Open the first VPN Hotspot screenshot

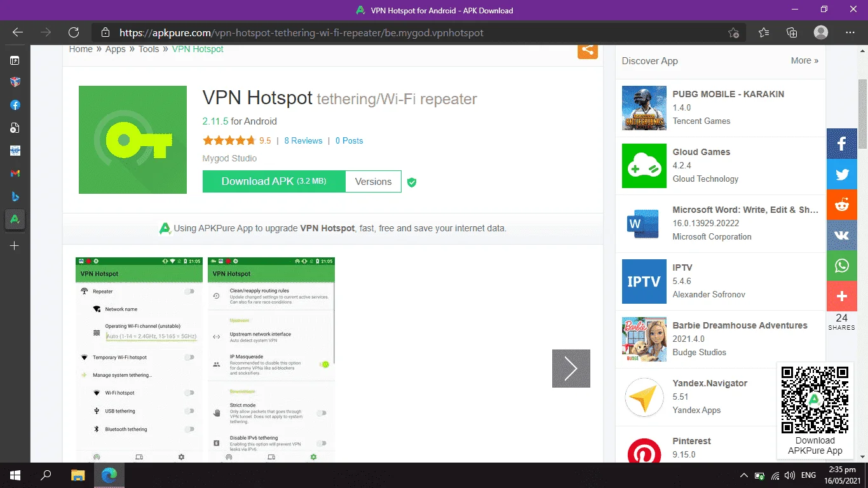tap(139, 360)
